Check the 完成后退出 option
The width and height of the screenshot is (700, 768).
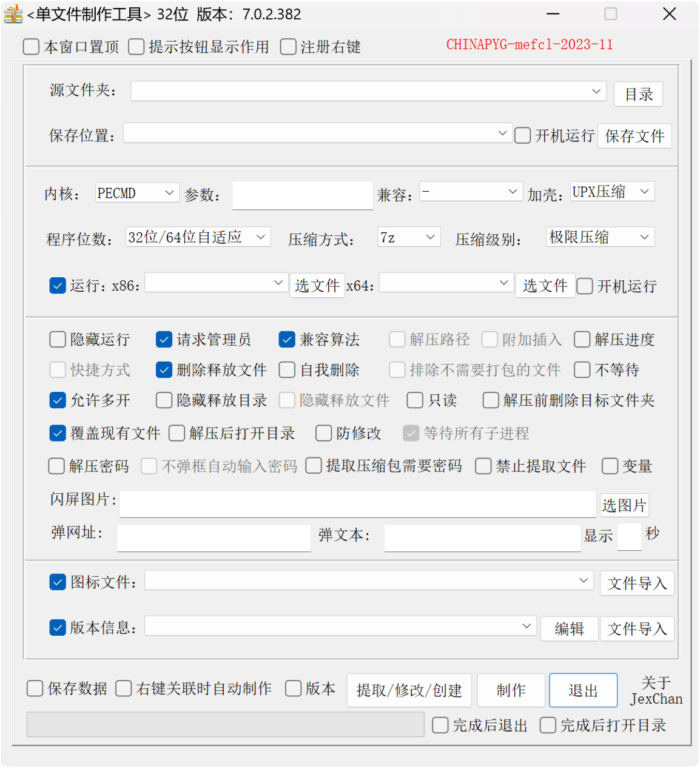coord(440,725)
